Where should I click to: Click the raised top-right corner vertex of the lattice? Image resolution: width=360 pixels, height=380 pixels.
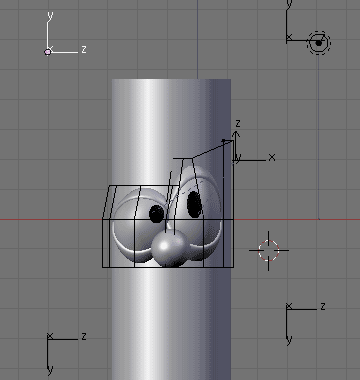224,141
